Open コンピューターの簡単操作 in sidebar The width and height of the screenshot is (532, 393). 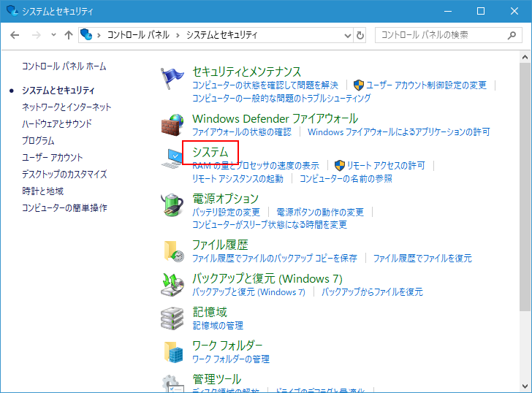tap(64, 208)
